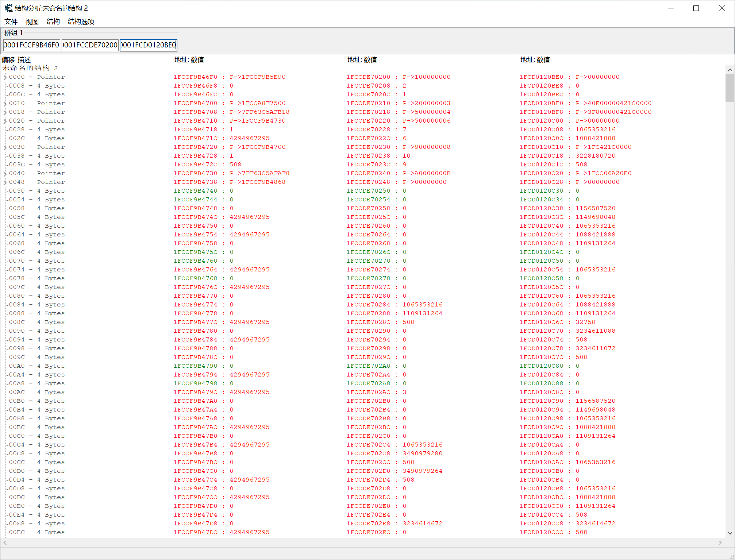Maximize the 结构分析 window
Image resolution: width=735 pixels, height=560 pixels.
click(696, 8)
